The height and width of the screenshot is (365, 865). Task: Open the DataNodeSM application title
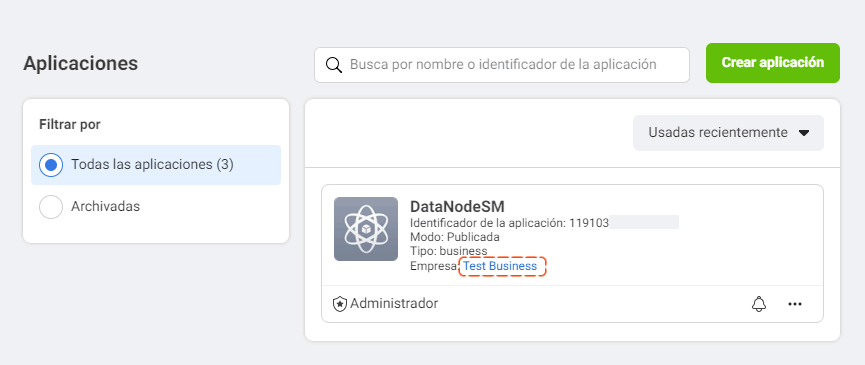(457, 207)
